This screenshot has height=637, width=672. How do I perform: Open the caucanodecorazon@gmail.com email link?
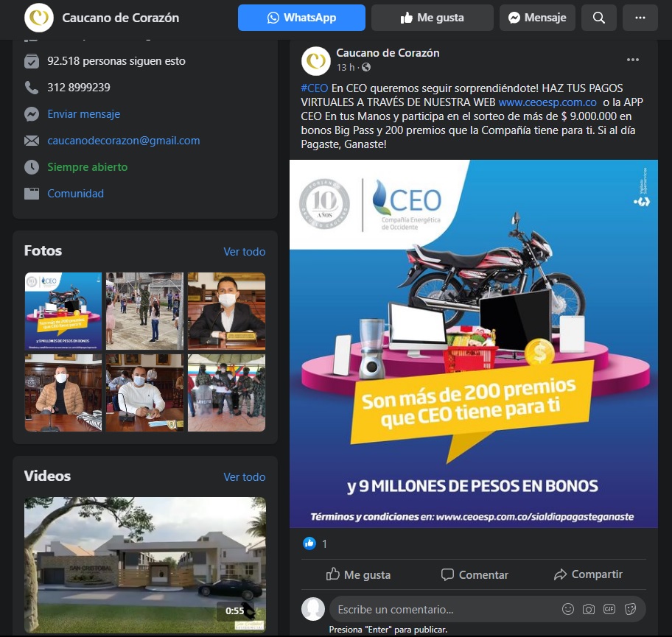124,141
